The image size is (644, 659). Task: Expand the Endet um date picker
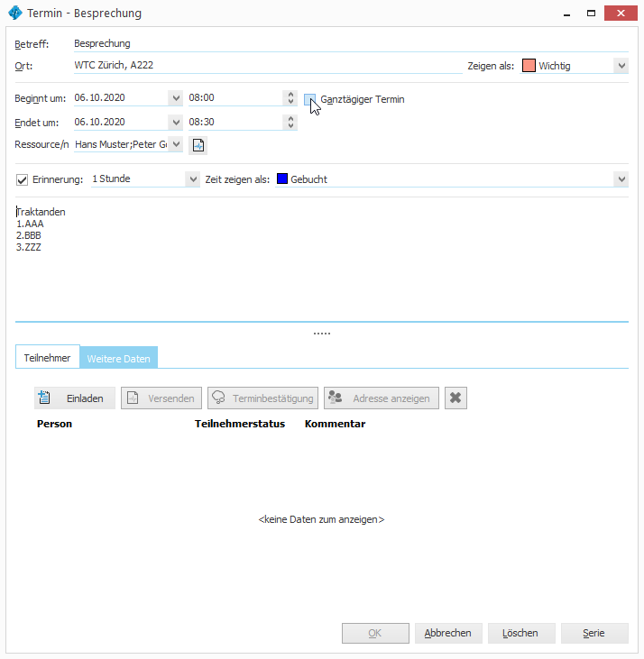pyautogui.click(x=176, y=123)
